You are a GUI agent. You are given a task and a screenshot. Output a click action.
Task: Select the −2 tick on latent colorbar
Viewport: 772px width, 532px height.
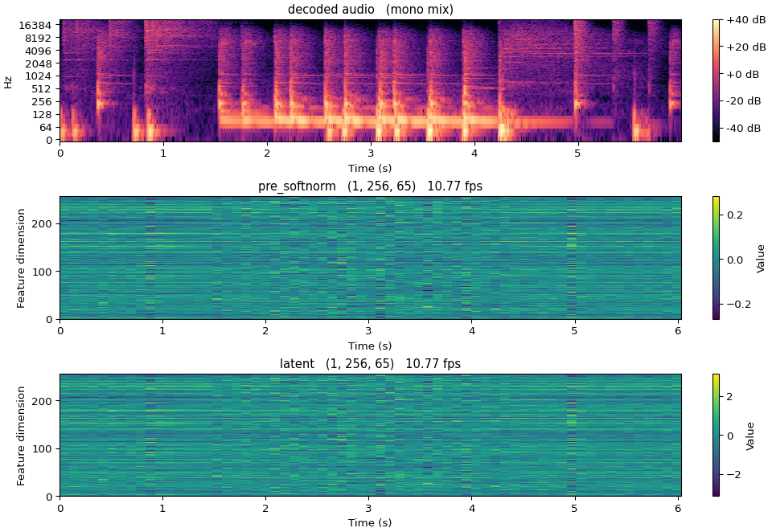733,474
